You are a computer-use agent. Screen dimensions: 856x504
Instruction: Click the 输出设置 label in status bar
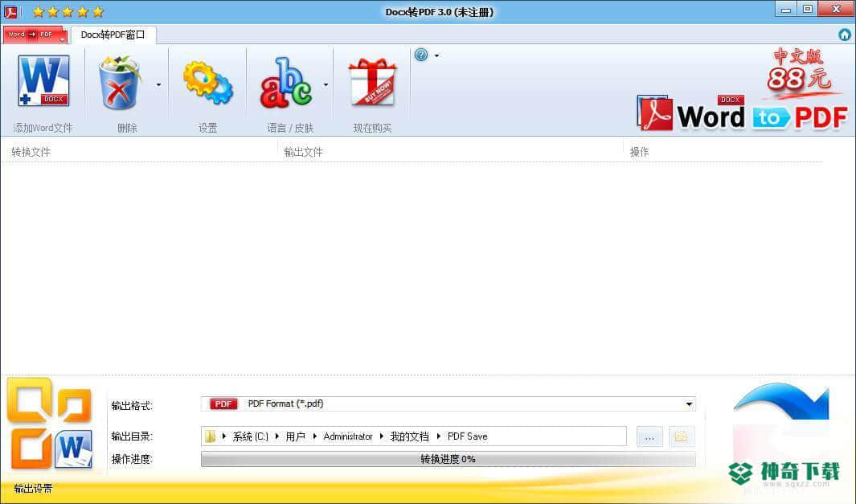point(33,489)
